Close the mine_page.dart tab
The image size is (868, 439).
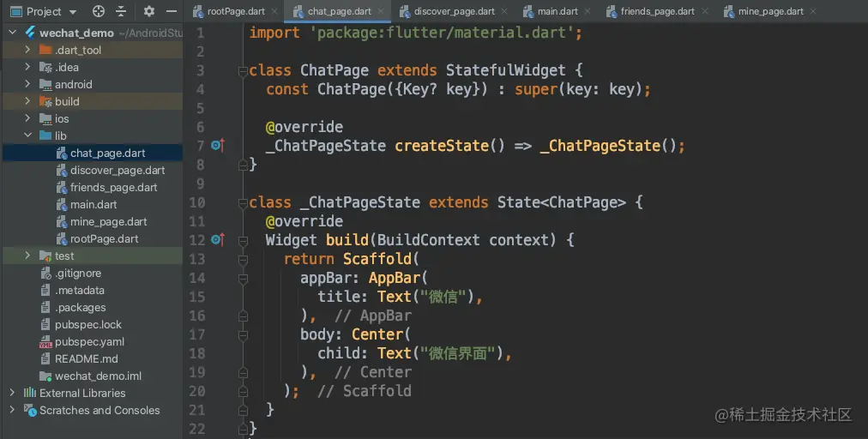(x=812, y=11)
